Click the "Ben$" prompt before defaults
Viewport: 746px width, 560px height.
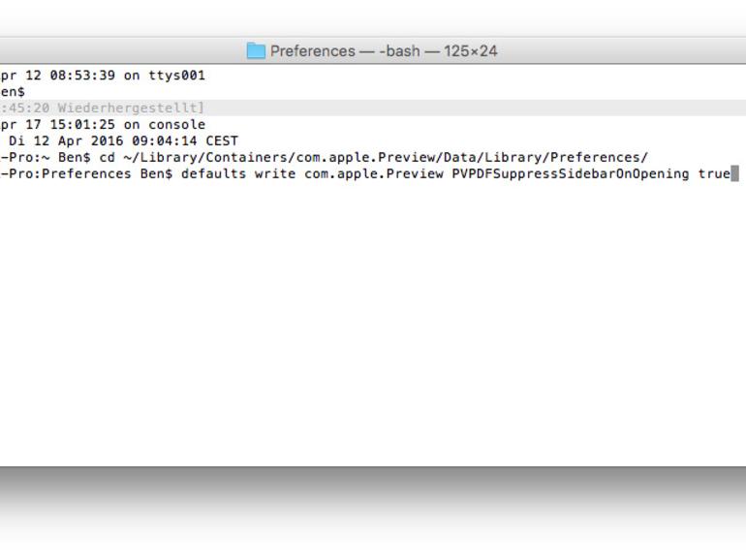(x=156, y=174)
